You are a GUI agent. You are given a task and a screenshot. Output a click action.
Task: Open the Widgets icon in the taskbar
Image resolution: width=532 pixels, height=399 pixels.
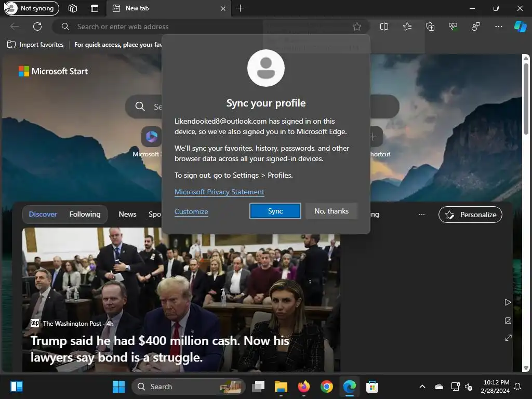(x=16, y=387)
